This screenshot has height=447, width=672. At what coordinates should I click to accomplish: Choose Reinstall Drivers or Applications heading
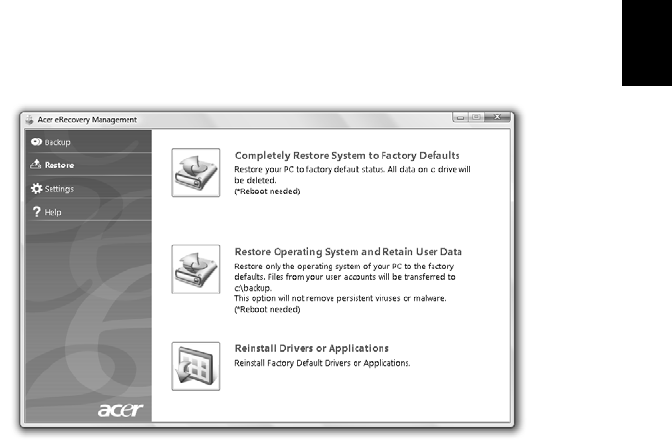[312, 348]
